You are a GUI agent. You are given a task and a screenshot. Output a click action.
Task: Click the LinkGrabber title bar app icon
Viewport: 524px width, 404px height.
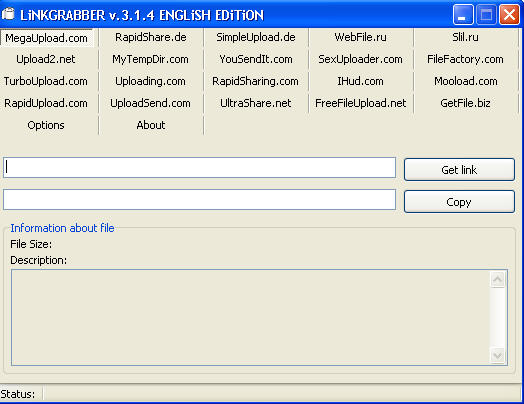[x=8, y=14]
